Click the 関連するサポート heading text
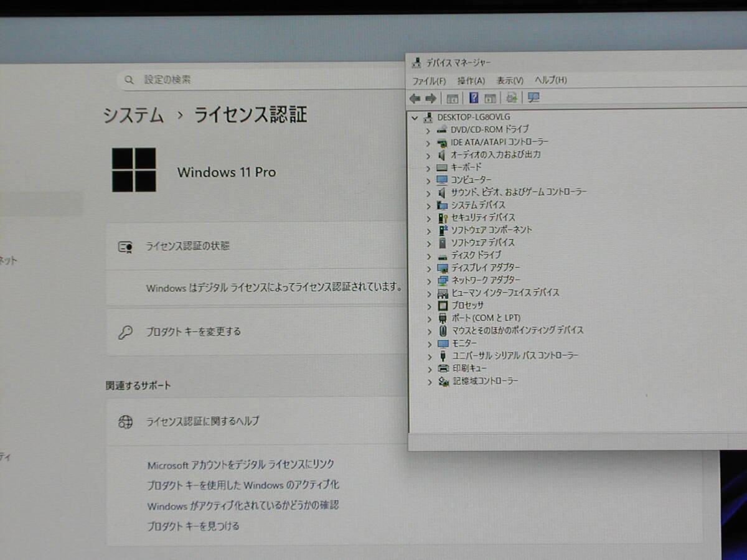 click(x=138, y=386)
